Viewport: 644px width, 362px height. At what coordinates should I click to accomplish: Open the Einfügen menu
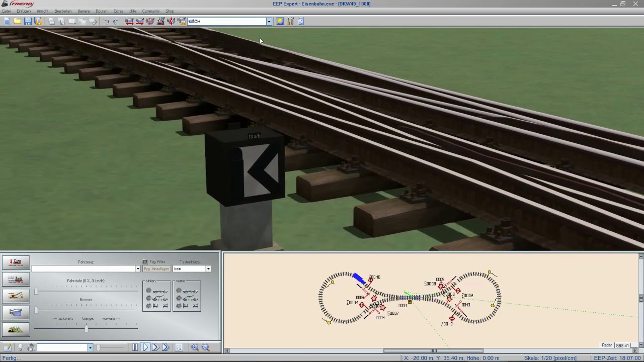click(24, 11)
